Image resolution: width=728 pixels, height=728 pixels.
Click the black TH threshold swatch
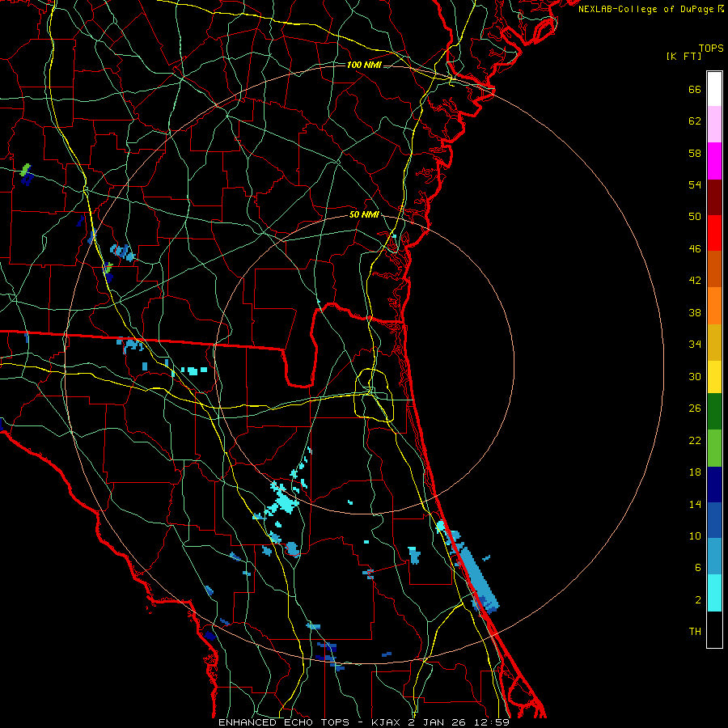click(x=714, y=629)
